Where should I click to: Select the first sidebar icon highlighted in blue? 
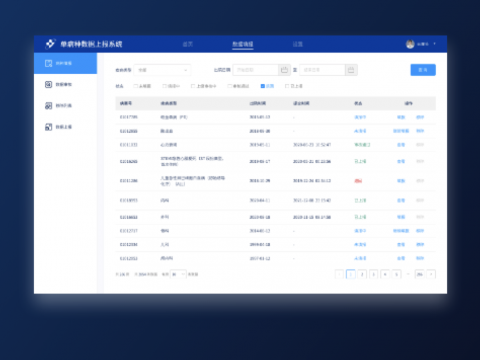[x=49, y=63]
